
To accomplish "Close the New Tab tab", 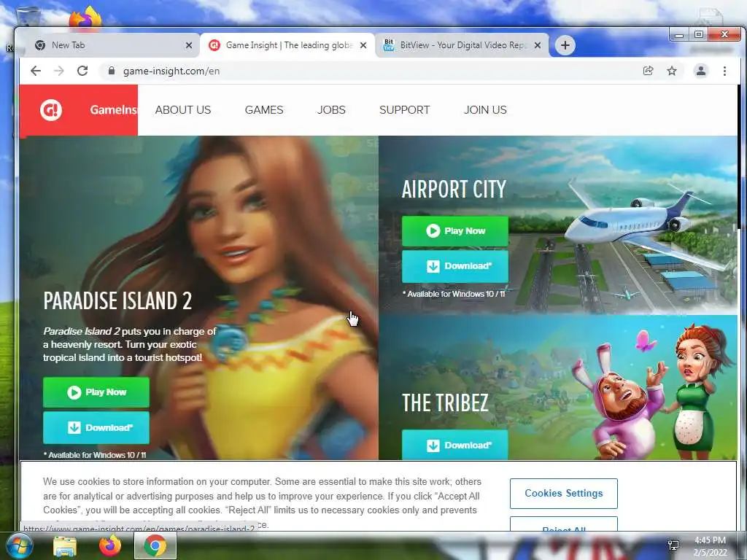I will (189, 45).
